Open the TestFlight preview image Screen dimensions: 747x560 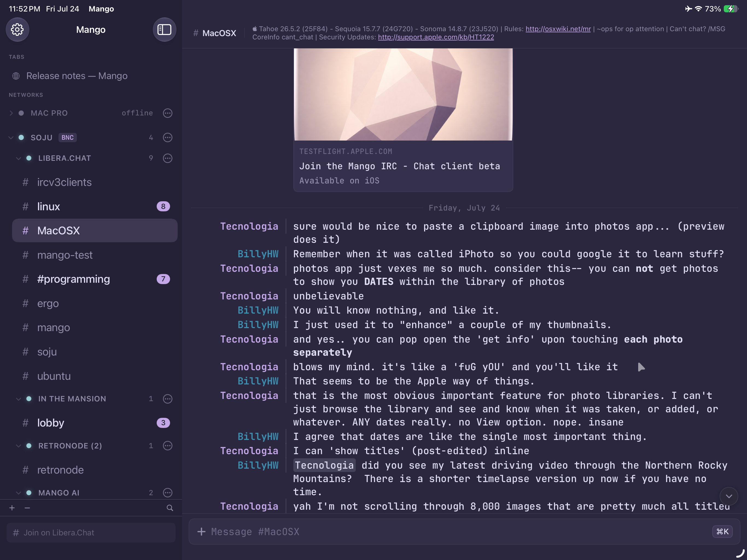click(403, 94)
